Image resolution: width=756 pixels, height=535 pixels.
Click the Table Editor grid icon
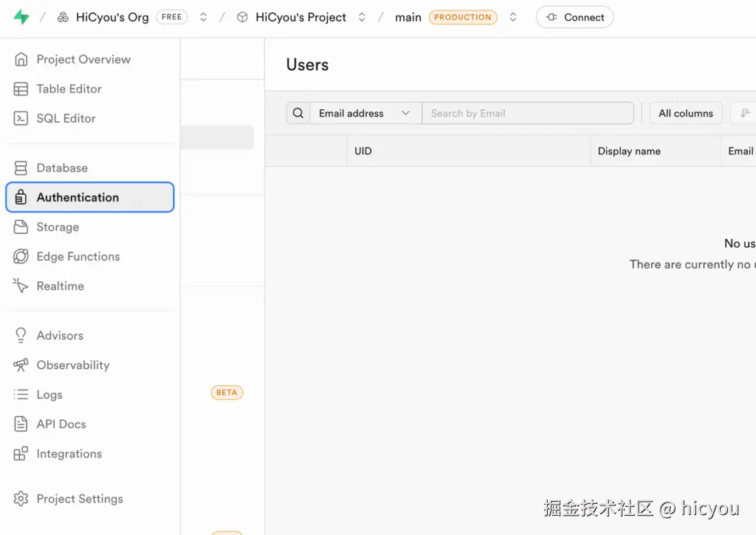tap(21, 89)
